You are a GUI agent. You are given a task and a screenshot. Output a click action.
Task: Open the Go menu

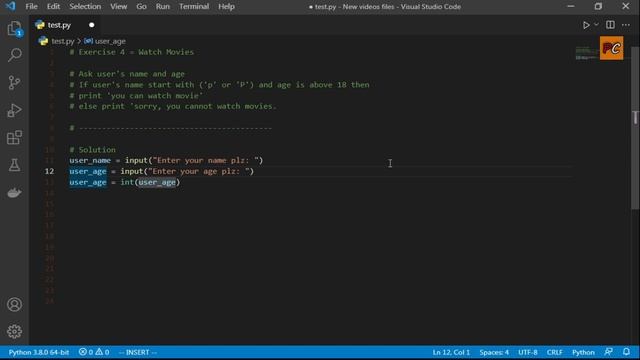click(x=141, y=7)
